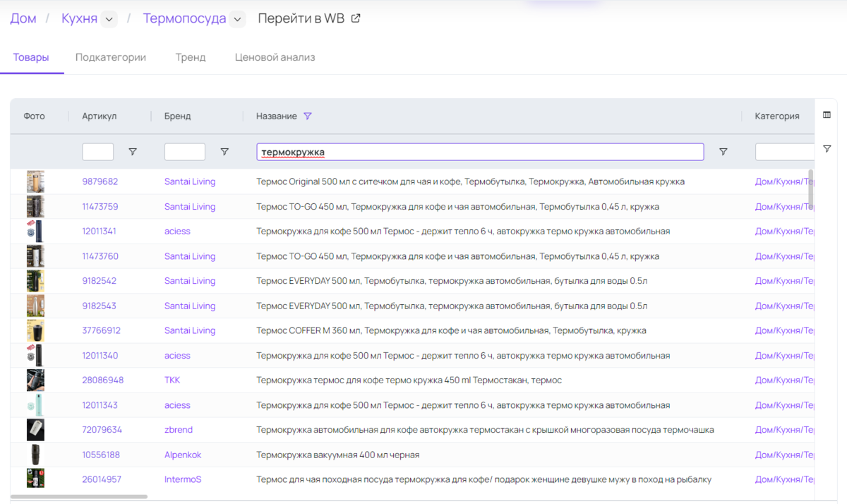
Task: Open the product thumbnail for article 12011341
Action: tap(35, 232)
